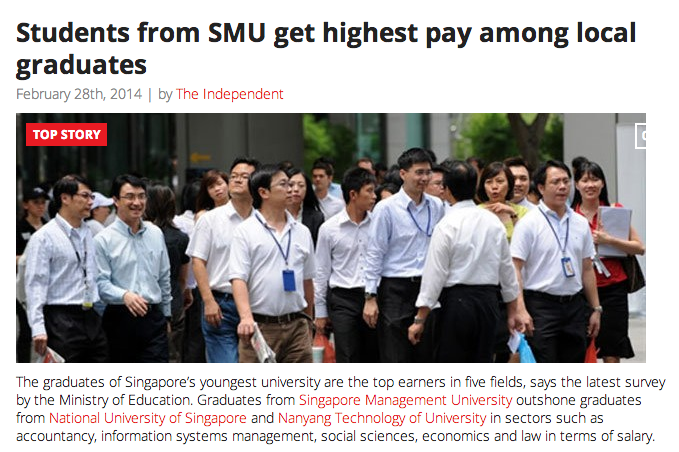This screenshot has width=679, height=452.
Task: Click the February 28th, 2014 publication date
Action: pos(79,94)
